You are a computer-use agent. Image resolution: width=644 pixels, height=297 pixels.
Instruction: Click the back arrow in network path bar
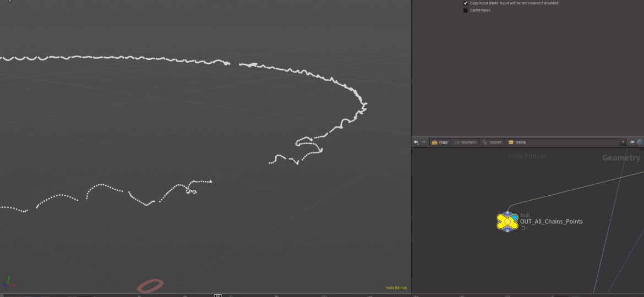[x=416, y=142]
